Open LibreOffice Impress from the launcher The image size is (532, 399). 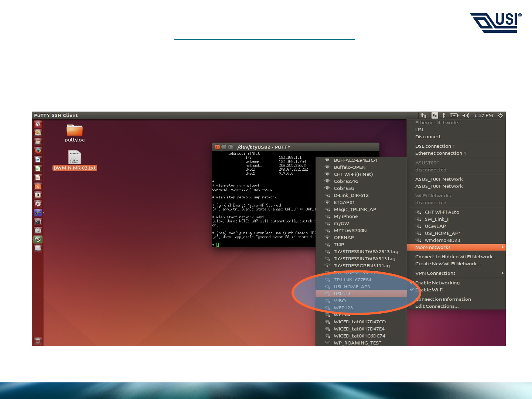(38, 177)
